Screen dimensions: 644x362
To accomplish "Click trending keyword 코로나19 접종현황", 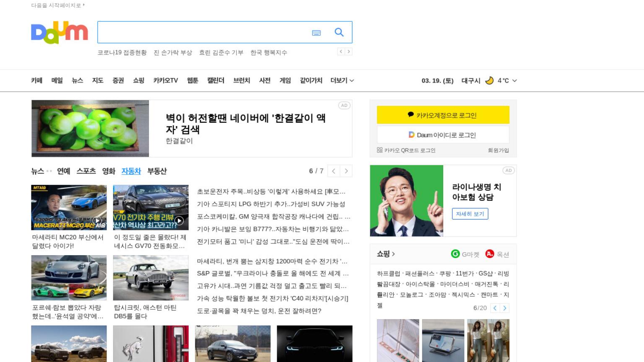I will click(x=122, y=52).
